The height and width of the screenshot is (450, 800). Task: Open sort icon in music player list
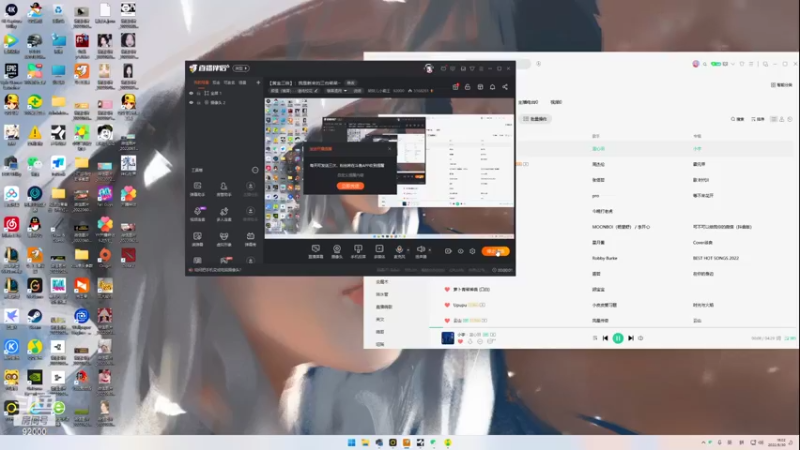pyautogui.click(x=758, y=119)
